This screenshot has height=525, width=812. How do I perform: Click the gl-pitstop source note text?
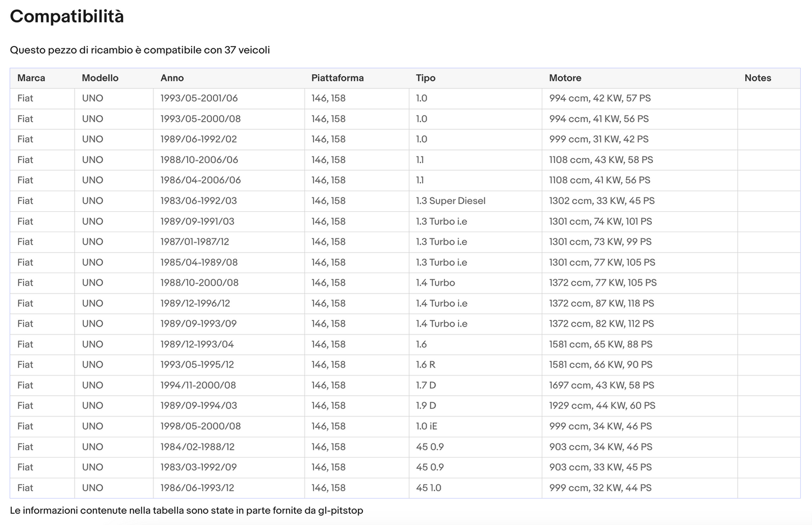[x=187, y=510]
